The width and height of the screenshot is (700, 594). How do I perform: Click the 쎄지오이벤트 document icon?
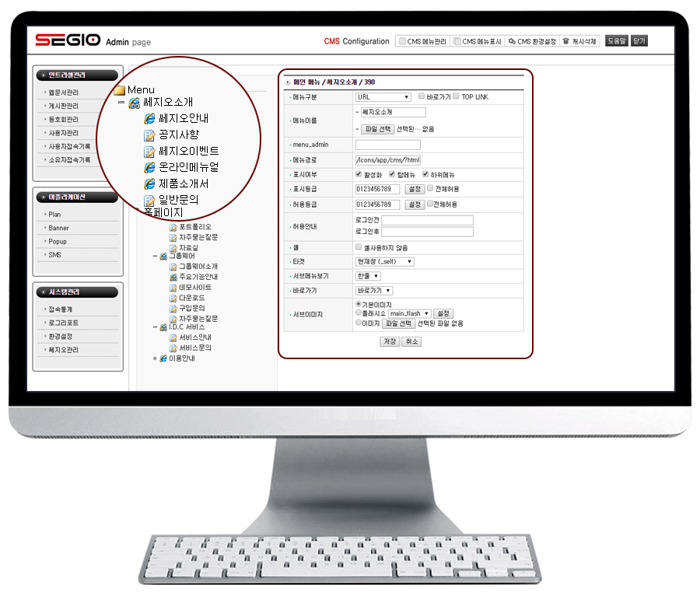(x=149, y=152)
